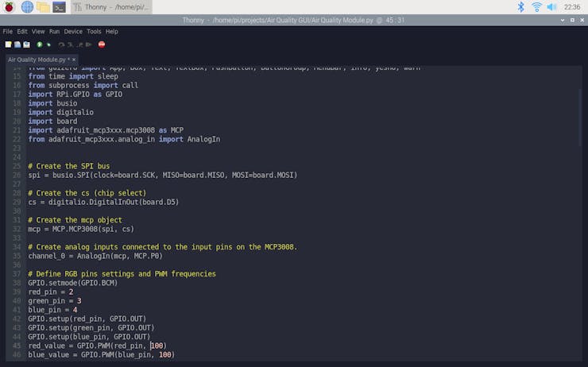Screen dimensions: 588x367
Task: Click line number 26 in the gutter
Action: [x=17, y=175]
